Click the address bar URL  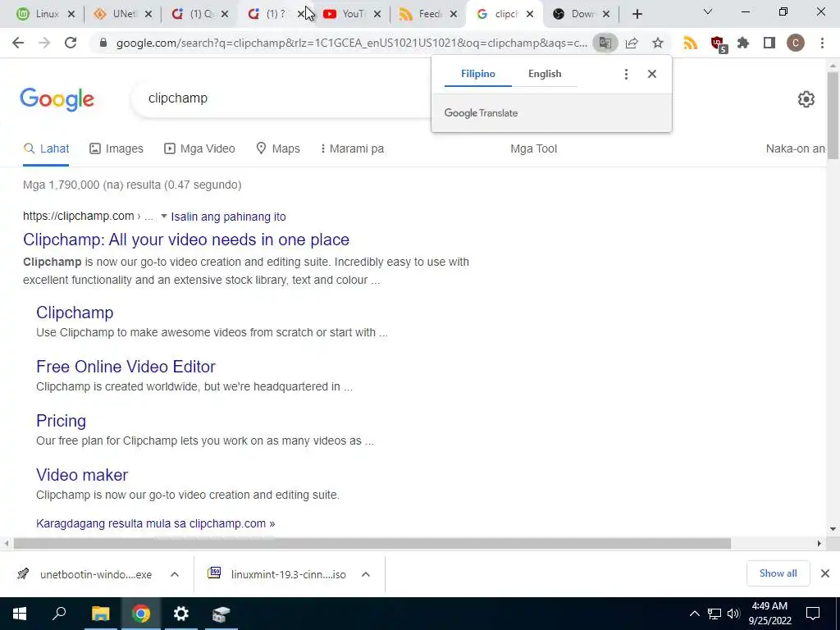coord(351,43)
